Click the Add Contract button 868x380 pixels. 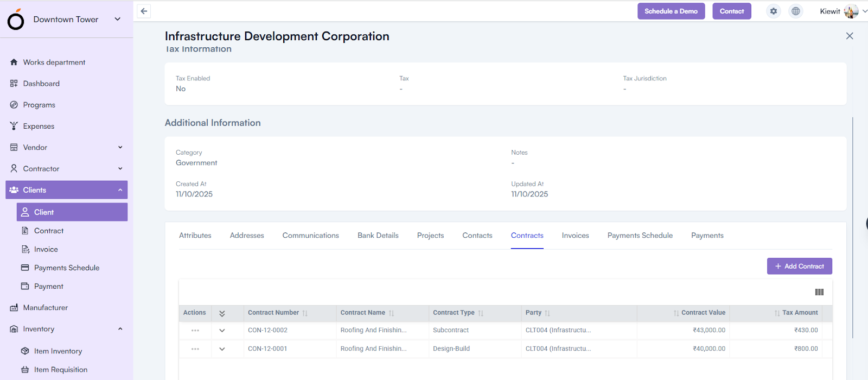coord(800,266)
